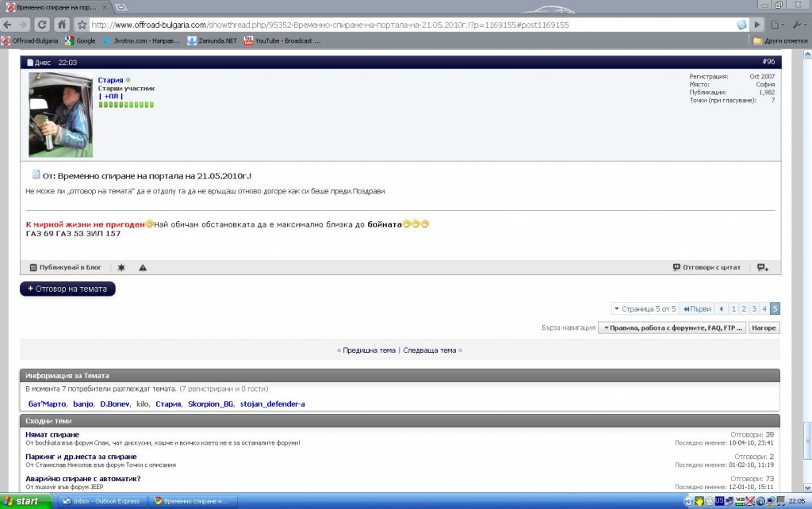Screen dimensions: 812x509
Task: Switch to Inbox - Outlook Express in taskbar
Action: pos(102,501)
